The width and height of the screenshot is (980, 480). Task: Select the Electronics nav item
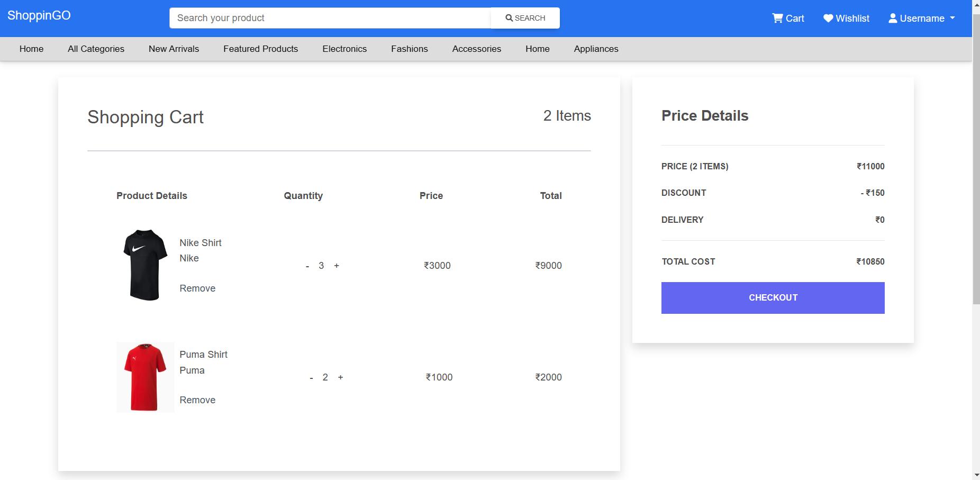[344, 49]
